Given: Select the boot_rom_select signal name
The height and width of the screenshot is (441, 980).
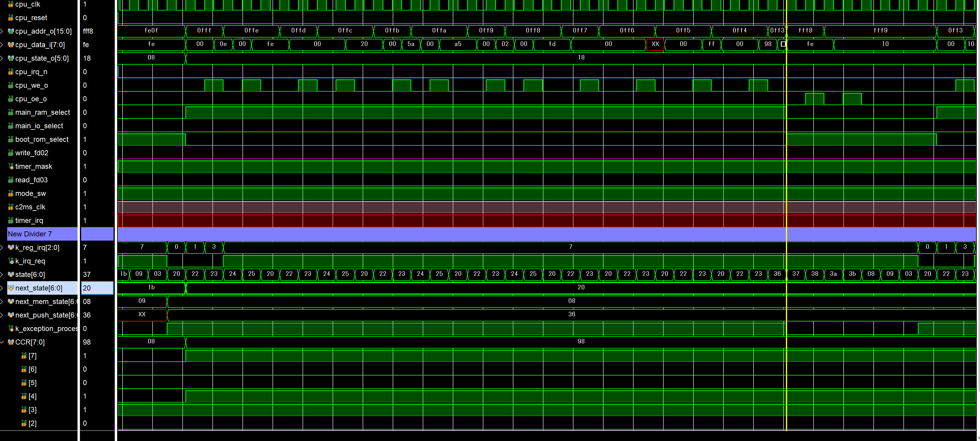Looking at the screenshot, I should (x=42, y=139).
